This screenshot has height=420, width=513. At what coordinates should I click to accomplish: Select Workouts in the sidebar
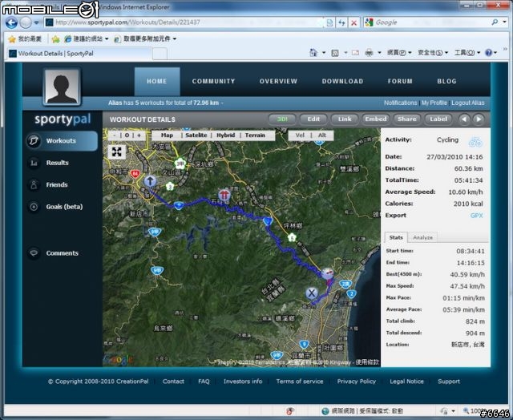tap(62, 141)
